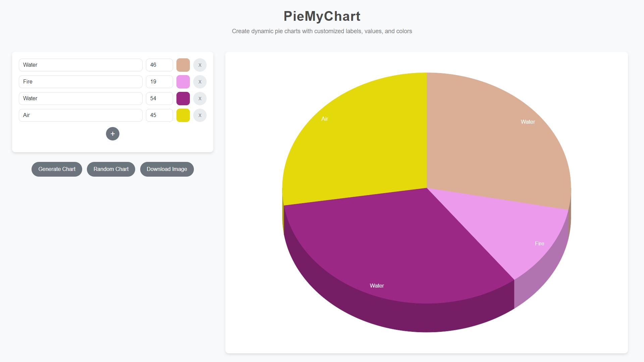Add a new data row with plus button
Viewport: 644px width, 362px height.
coord(113,134)
